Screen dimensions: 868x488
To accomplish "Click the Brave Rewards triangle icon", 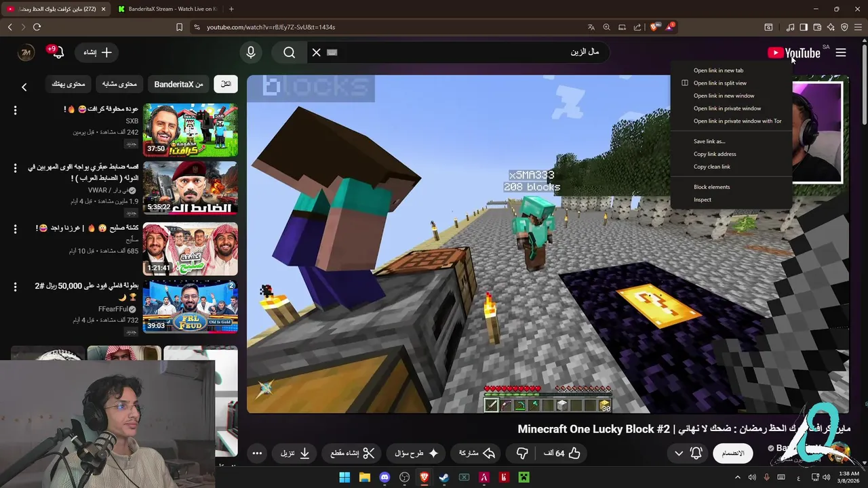I will pyautogui.click(x=669, y=27).
